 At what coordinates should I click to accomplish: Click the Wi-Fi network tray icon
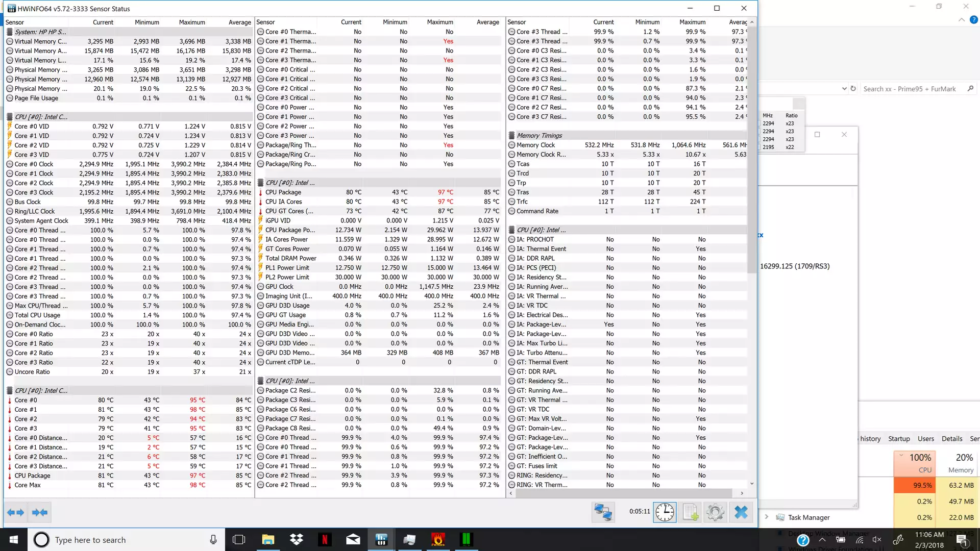860,540
